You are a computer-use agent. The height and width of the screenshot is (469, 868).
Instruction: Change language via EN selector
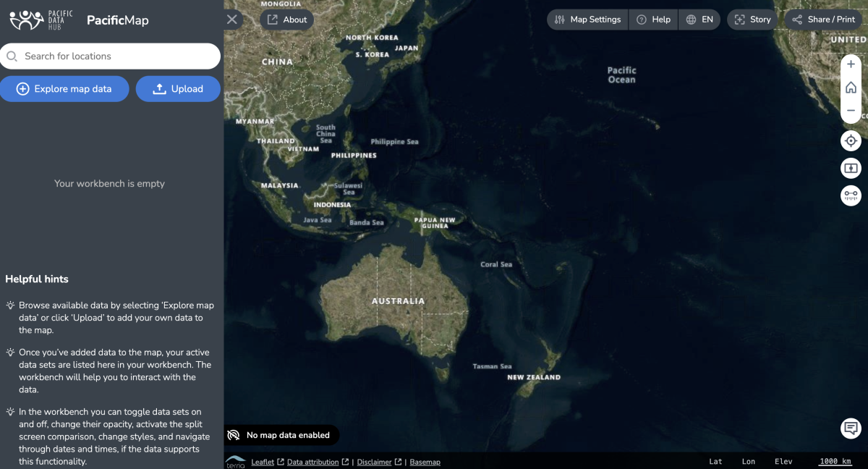point(699,20)
